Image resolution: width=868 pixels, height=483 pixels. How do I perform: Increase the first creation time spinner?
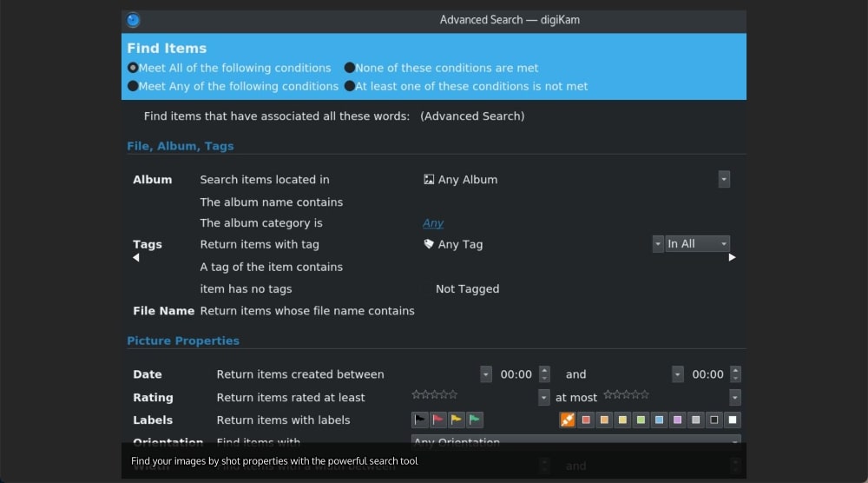(544, 370)
